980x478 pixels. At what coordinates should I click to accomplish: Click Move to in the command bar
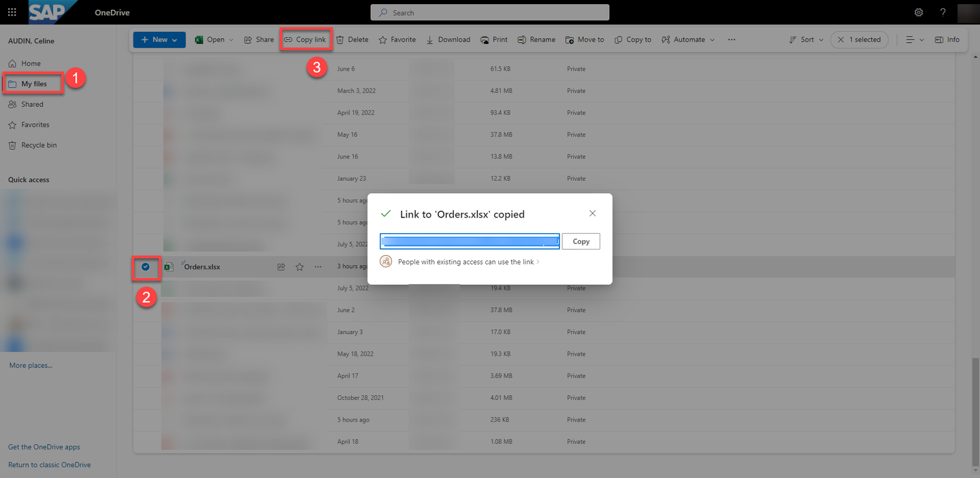coord(585,39)
